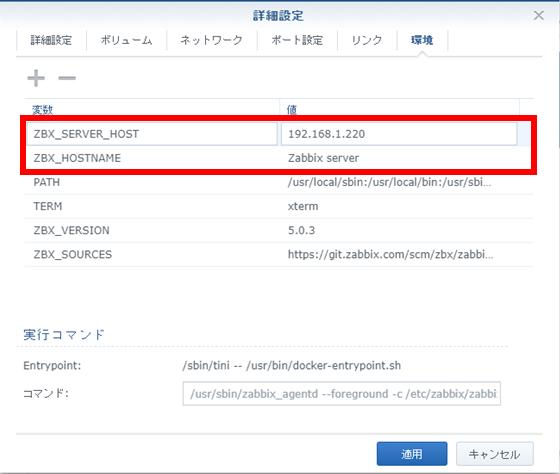Click the キャンセル button

click(495, 454)
